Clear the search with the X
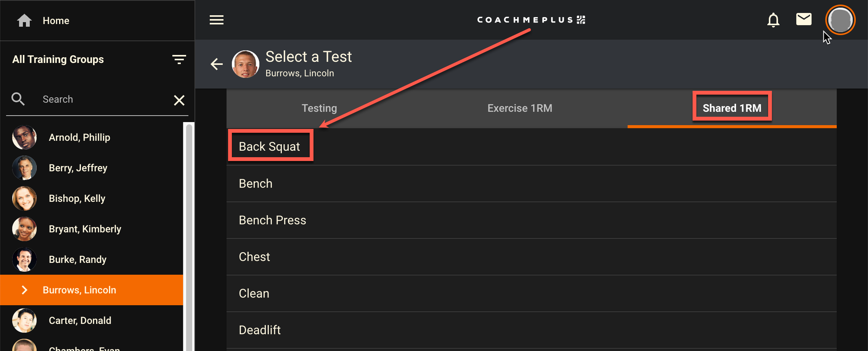The height and width of the screenshot is (351, 868). [x=179, y=100]
